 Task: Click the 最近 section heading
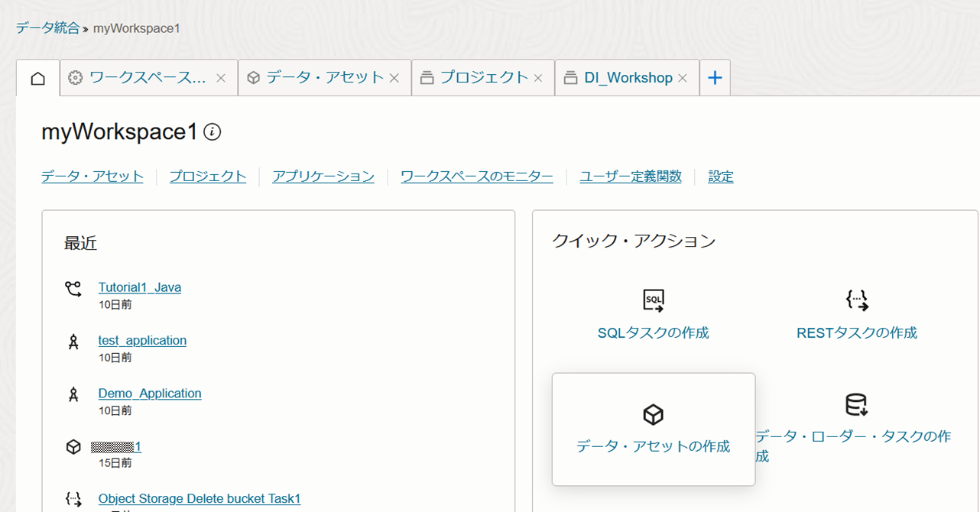tap(80, 244)
